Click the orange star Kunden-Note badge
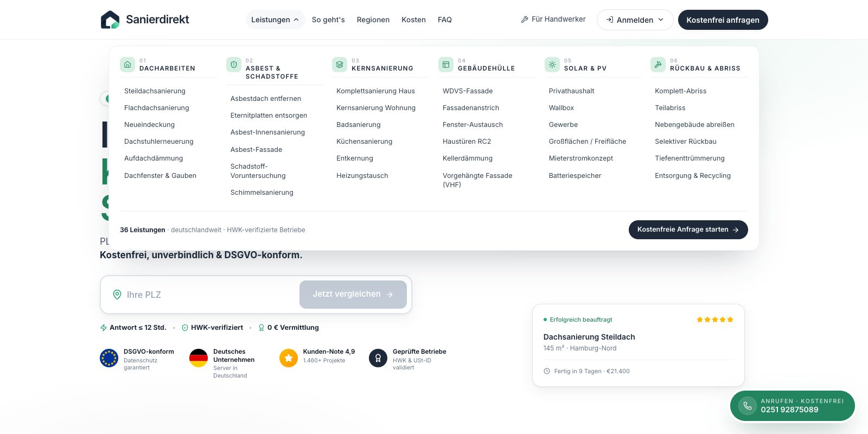 pos(289,358)
